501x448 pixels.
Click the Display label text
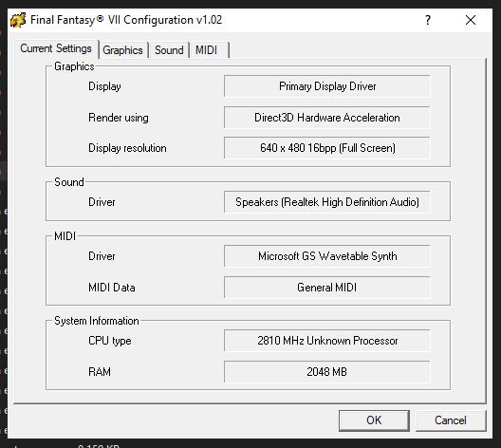tap(104, 86)
